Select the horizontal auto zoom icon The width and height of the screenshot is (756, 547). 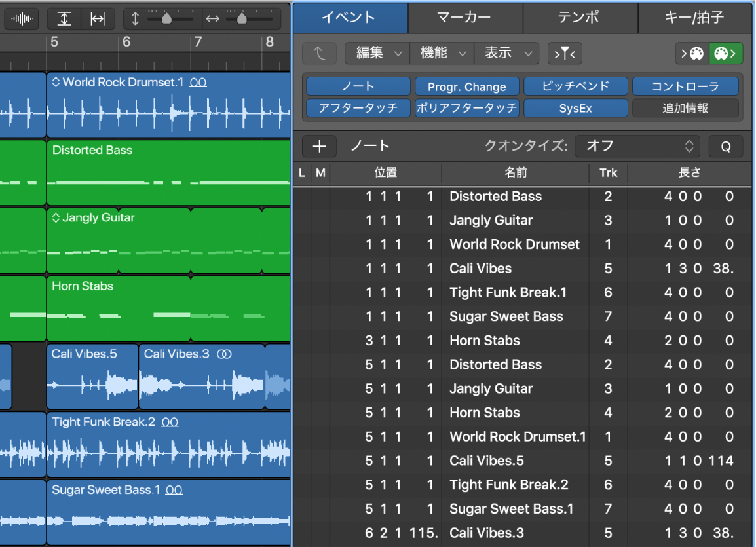[97, 18]
